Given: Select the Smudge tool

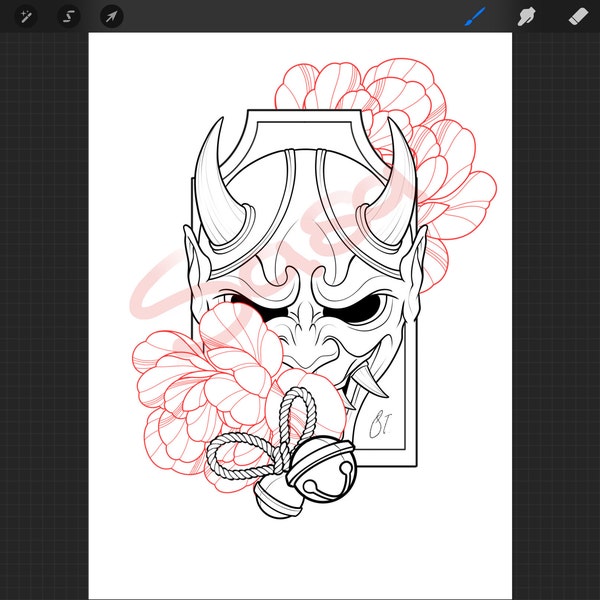Looking at the screenshot, I should pos(527,16).
